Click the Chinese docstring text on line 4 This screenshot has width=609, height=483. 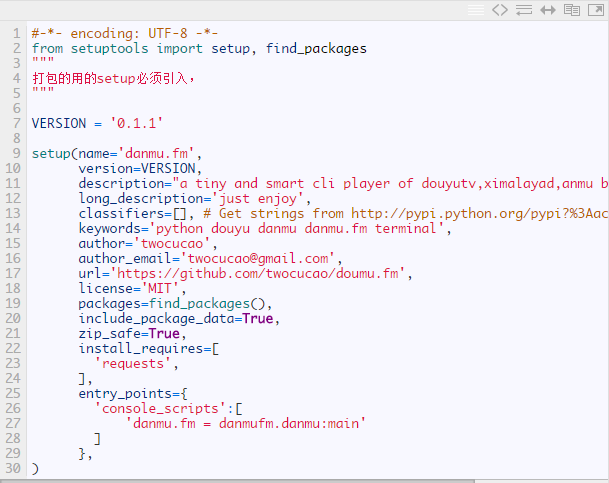tap(113, 78)
